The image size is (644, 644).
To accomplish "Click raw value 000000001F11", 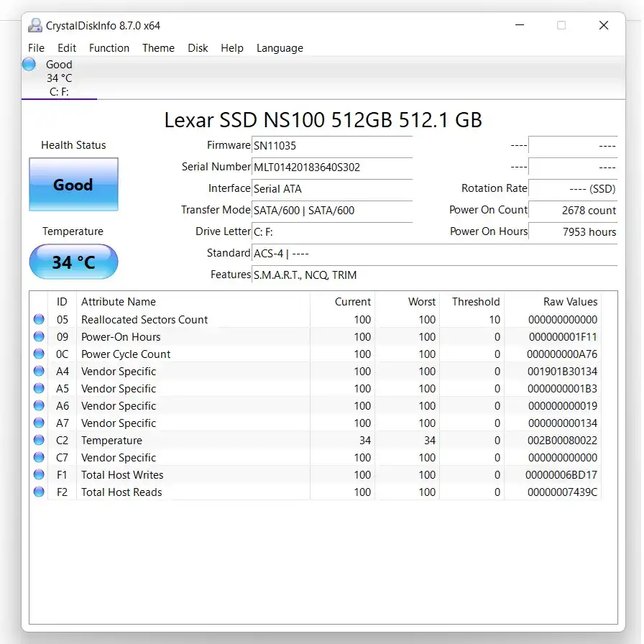I will (x=563, y=336).
